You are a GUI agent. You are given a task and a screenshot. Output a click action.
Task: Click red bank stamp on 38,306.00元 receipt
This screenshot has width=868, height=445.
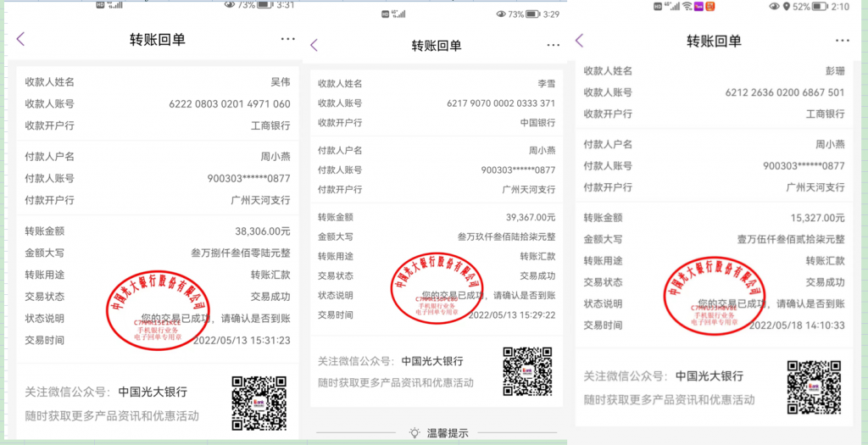[163, 302]
